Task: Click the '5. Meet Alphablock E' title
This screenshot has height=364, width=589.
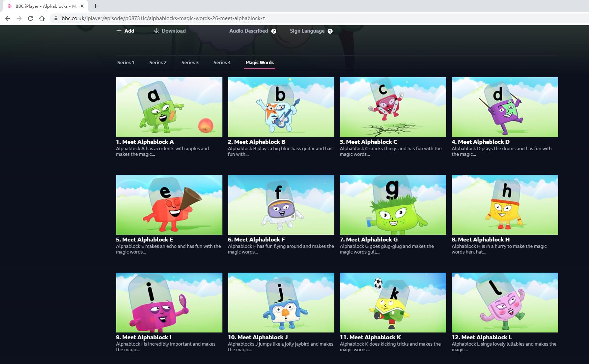Action: [145, 239]
